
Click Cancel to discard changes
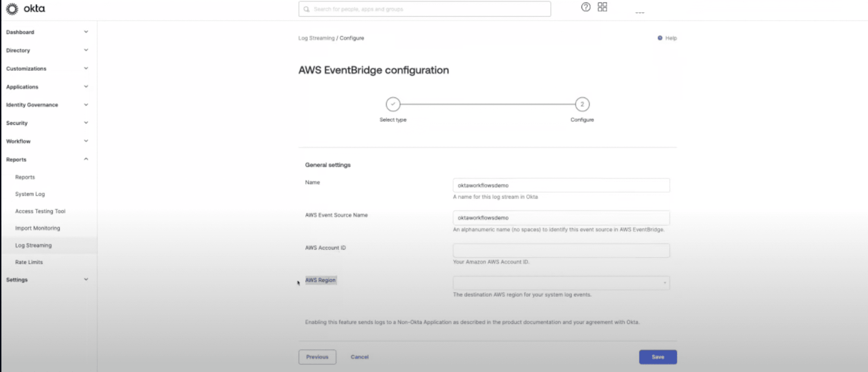pyautogui.click(x=359, y=357)
